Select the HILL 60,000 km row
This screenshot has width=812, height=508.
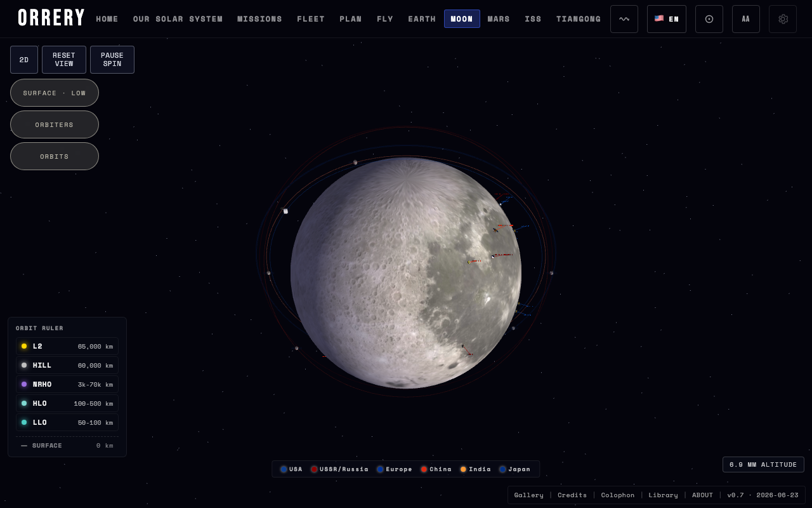[67, 365]
